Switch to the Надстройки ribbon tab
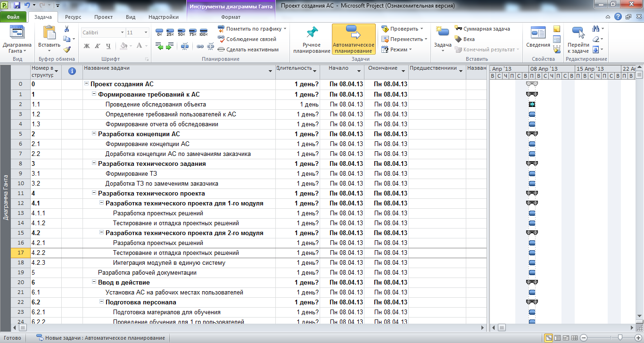The image size is (644, 343). (164, 17)
